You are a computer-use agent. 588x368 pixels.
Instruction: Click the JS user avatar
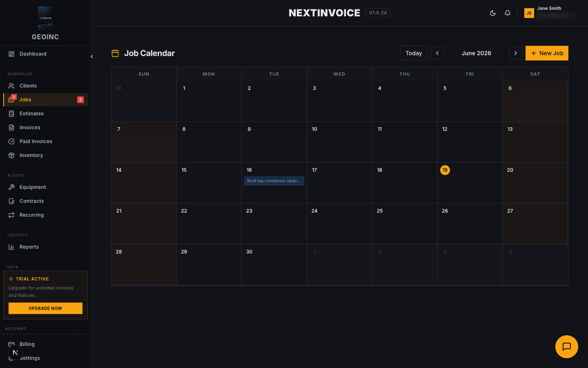(529, 13)
